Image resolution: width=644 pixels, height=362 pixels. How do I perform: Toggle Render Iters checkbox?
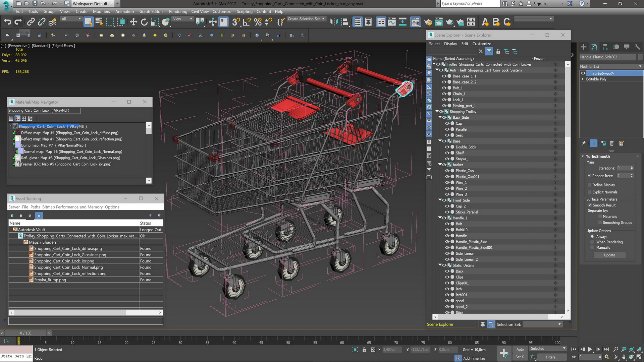click(590, 176)
